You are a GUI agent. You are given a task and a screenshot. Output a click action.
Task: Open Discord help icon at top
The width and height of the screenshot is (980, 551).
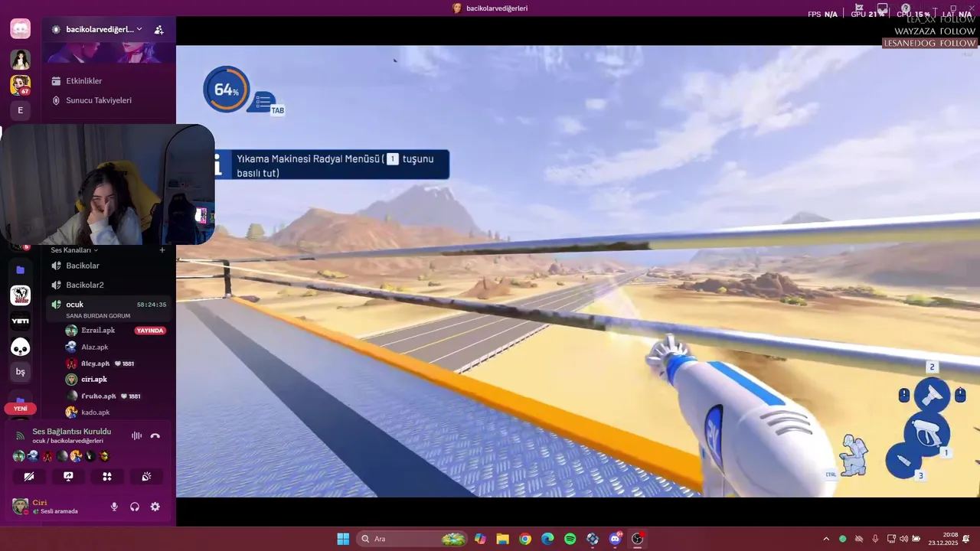click(x=906, y=8)
